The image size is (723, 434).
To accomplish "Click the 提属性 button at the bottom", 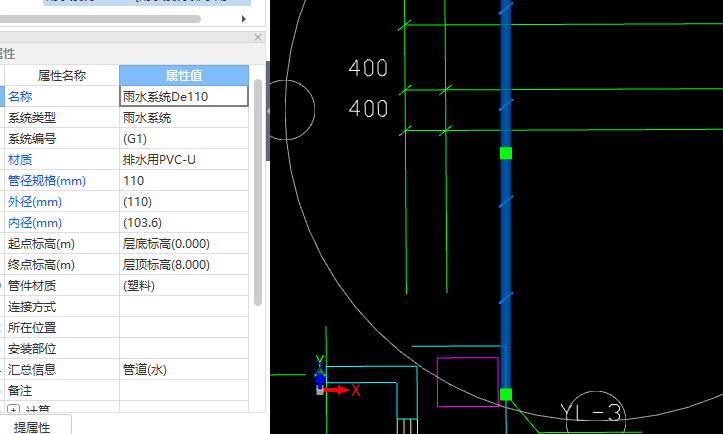I will coord(32,427).
